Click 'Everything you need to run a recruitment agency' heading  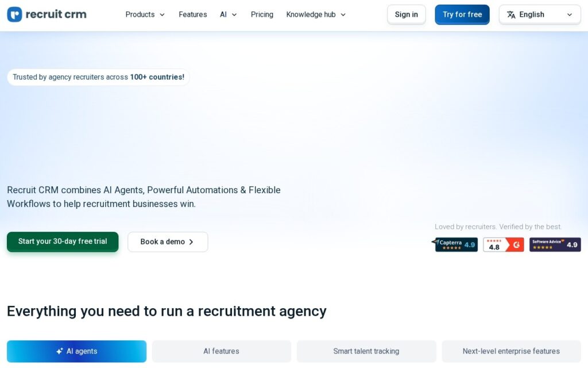click(x=167, y=311)
